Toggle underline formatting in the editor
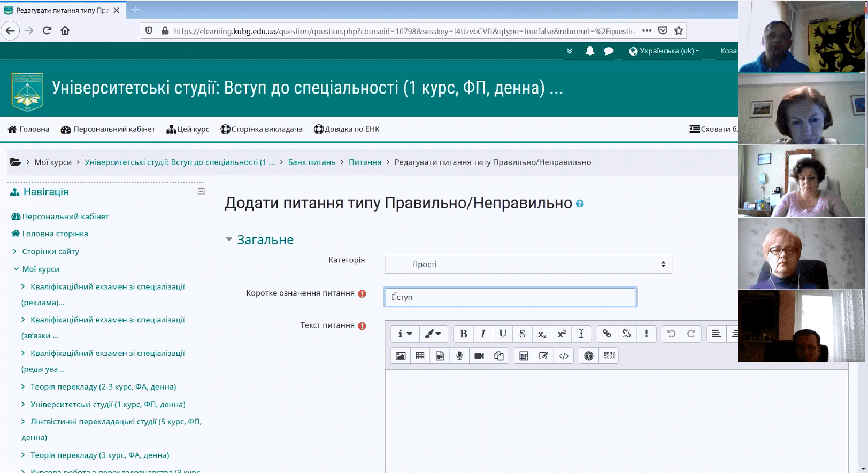Screen dimensions: 868x473 [503, 334]
